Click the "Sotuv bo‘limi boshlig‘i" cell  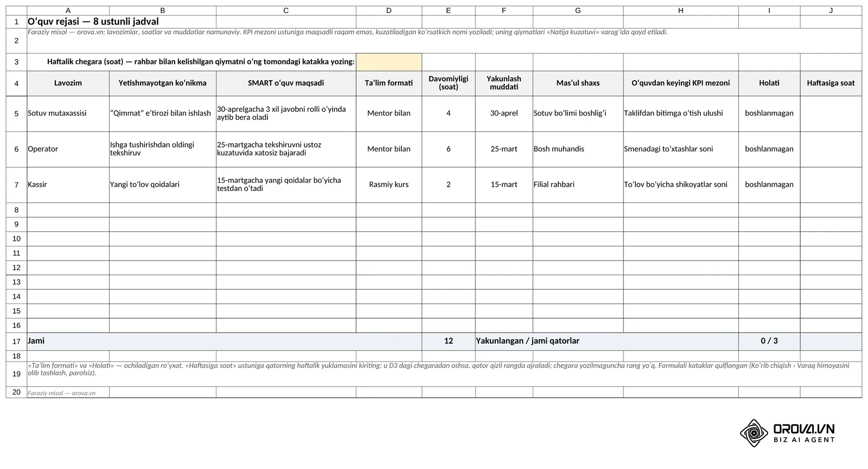point(578,113)
